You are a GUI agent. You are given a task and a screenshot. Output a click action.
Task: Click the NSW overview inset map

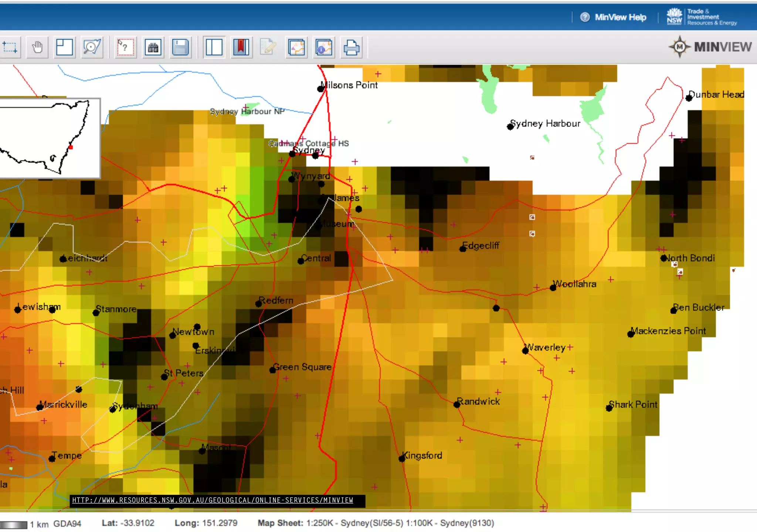(49, 138)
